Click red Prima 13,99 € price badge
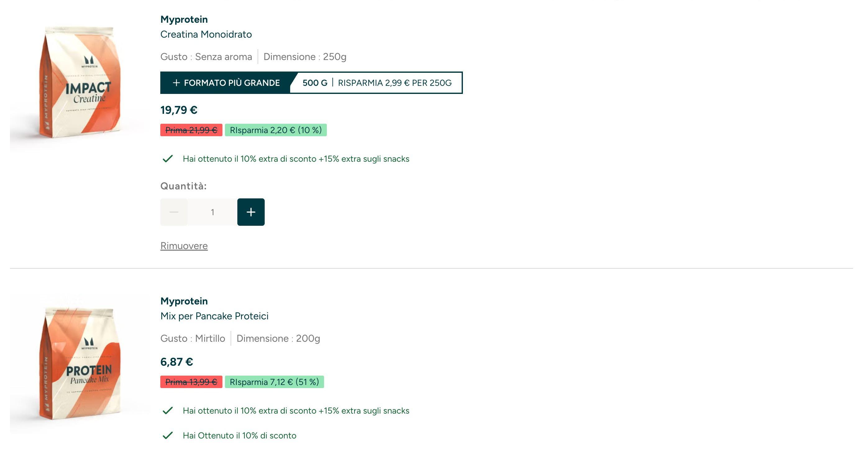This screenshot has width=868, height=454. 191,382
